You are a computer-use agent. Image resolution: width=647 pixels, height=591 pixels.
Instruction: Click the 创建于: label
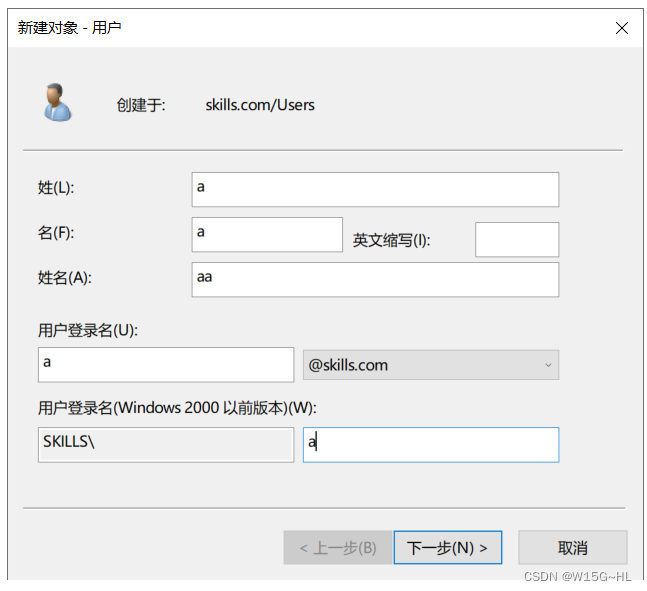(141, 105)
